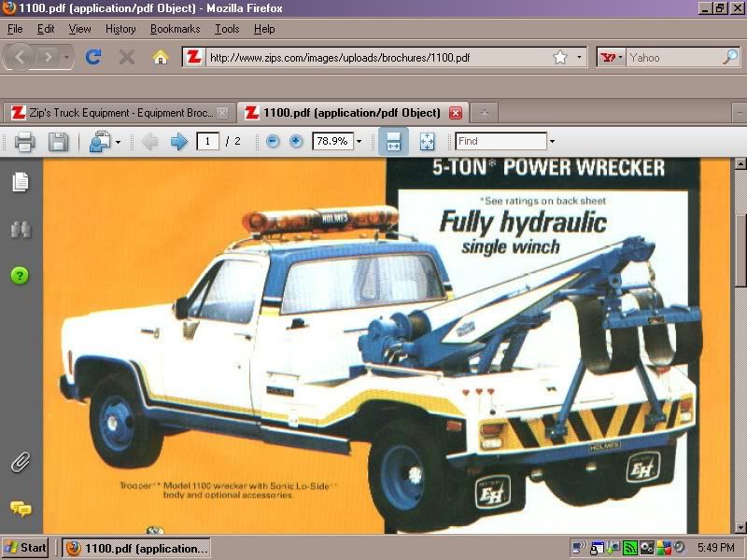The width and height of the screenshot is (747, 560).
Task: Open the zoom percentage dropdown
Action: click(359, 142)
